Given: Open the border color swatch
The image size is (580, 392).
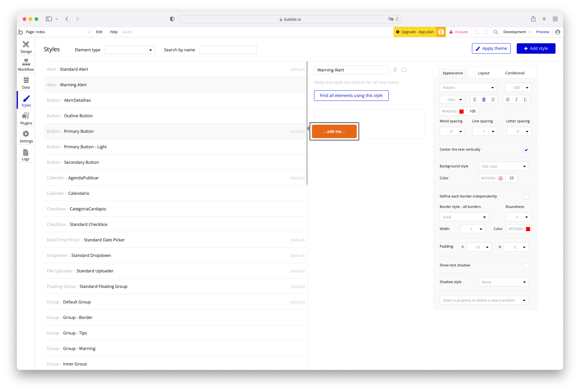Looking at the screenshot, I should point(528,229).
